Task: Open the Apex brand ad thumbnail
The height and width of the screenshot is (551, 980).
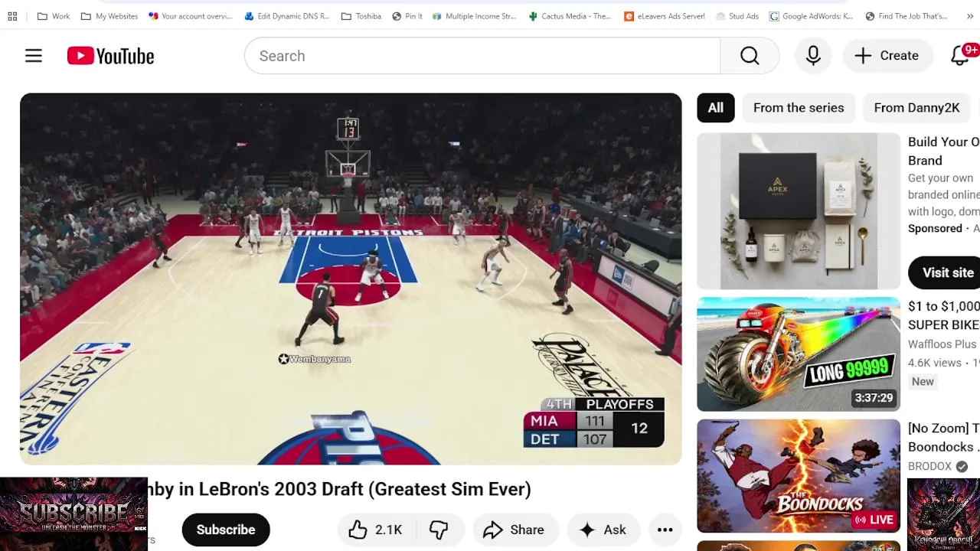Action: click(799, 211)
